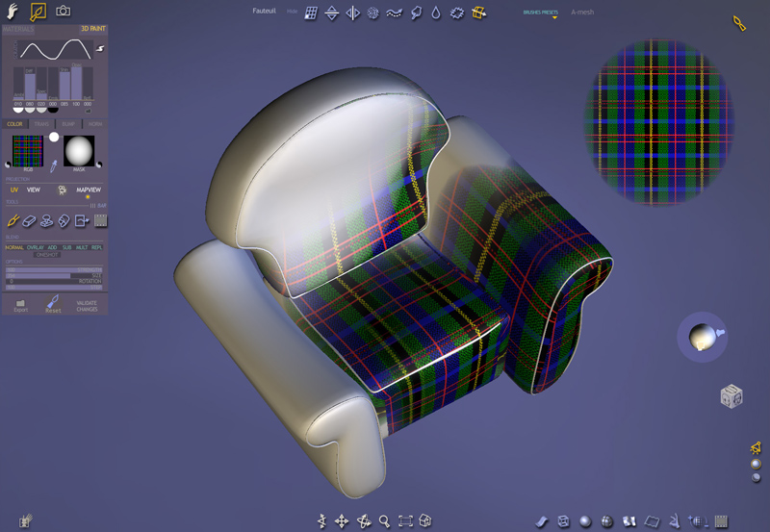Click the yellow brush icon top right
This screenshot has width=770, height=532.
point(739,23)
